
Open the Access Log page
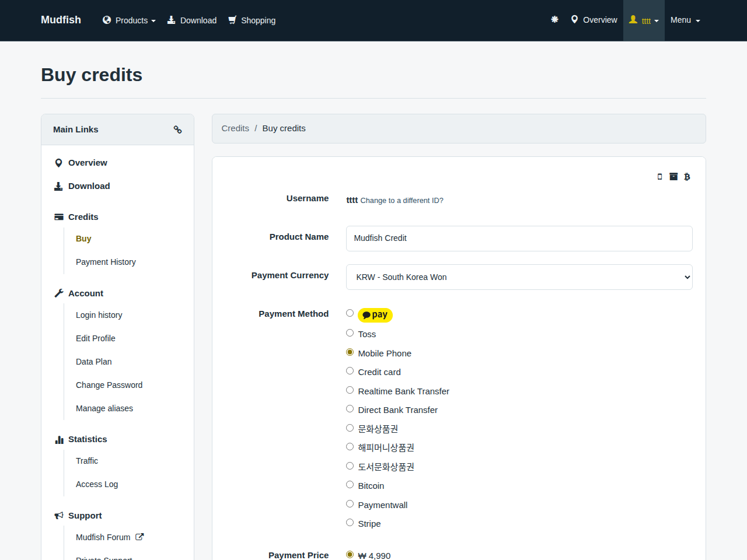click(97, 484)
